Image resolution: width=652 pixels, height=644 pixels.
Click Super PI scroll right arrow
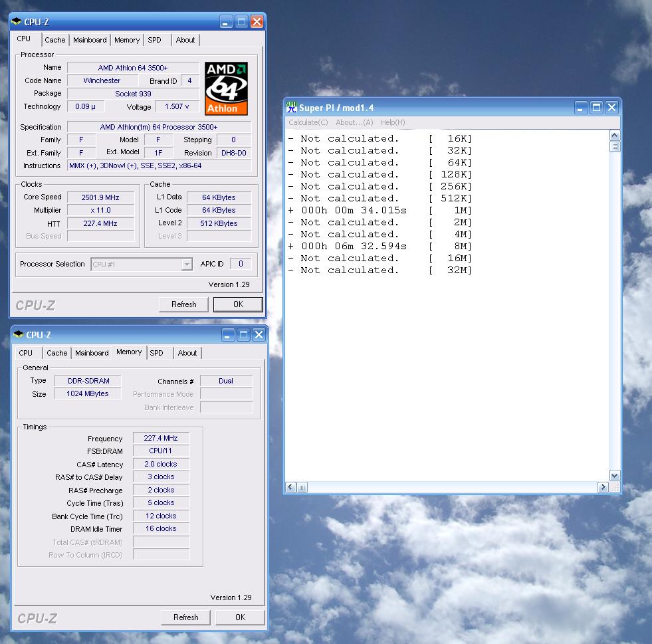(603, 487)
